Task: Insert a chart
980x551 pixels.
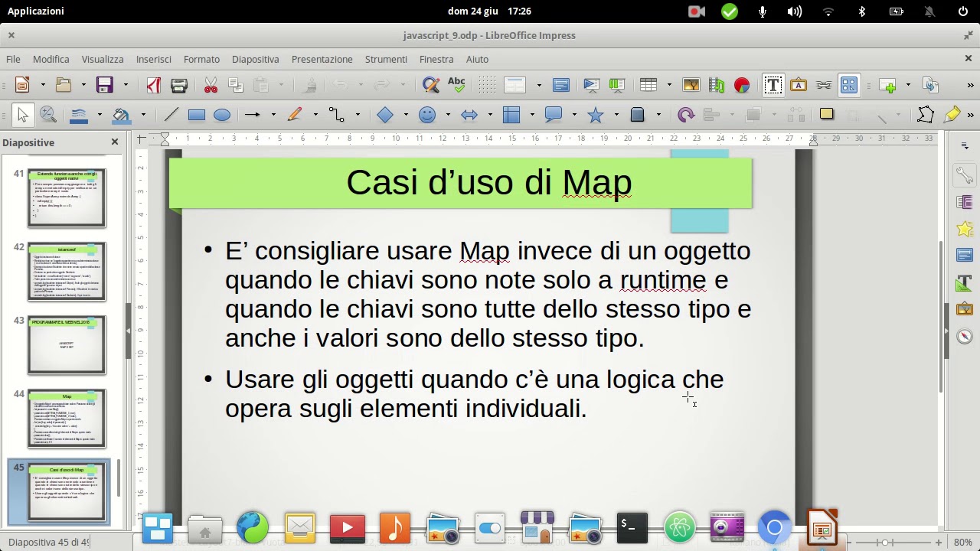Action: tap(742, 85)
